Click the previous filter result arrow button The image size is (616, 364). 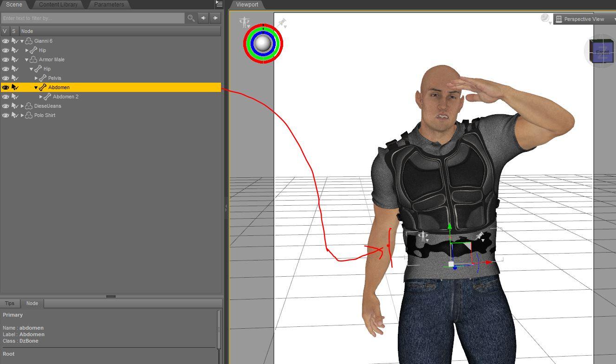(x=203, y=18)
